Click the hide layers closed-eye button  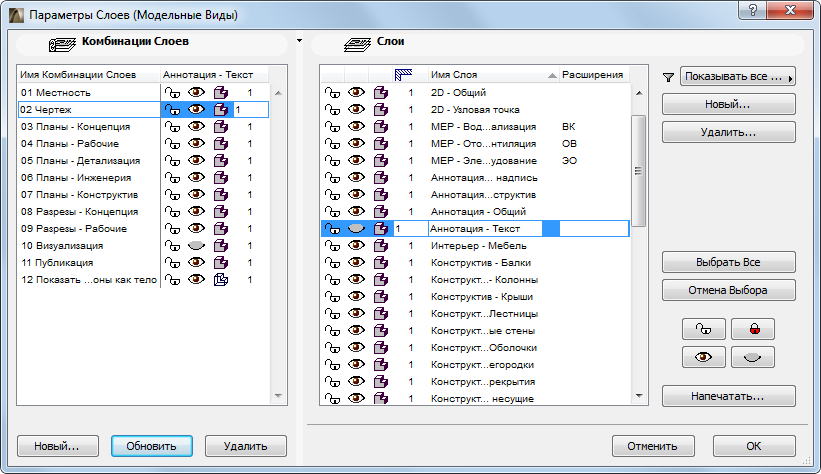pos(753,357)
